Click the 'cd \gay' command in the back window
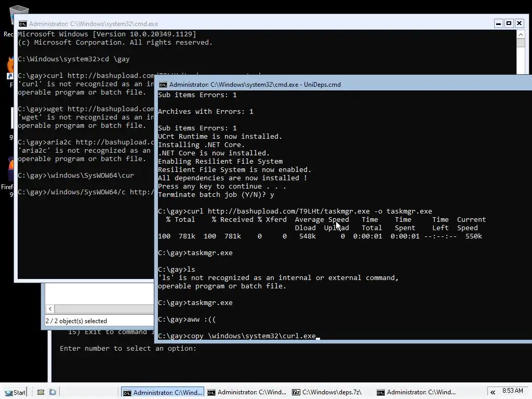Image resolution: width=532 pixels, height=399 pixels. click(115, 59)
